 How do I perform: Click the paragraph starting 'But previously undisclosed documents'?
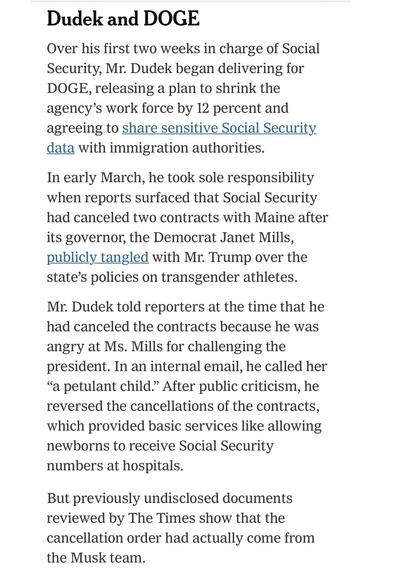coord(181,528)
